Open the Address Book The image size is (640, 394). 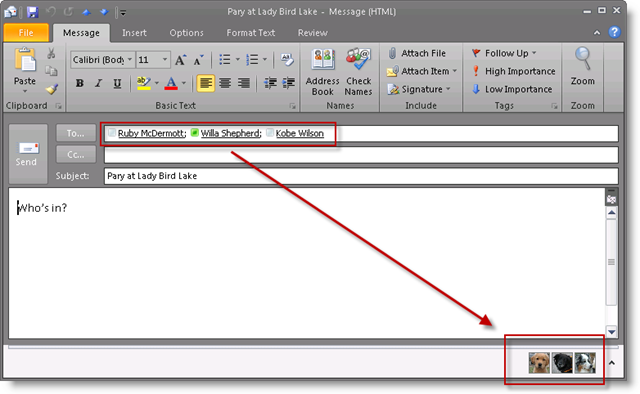(x=322, y=72)
